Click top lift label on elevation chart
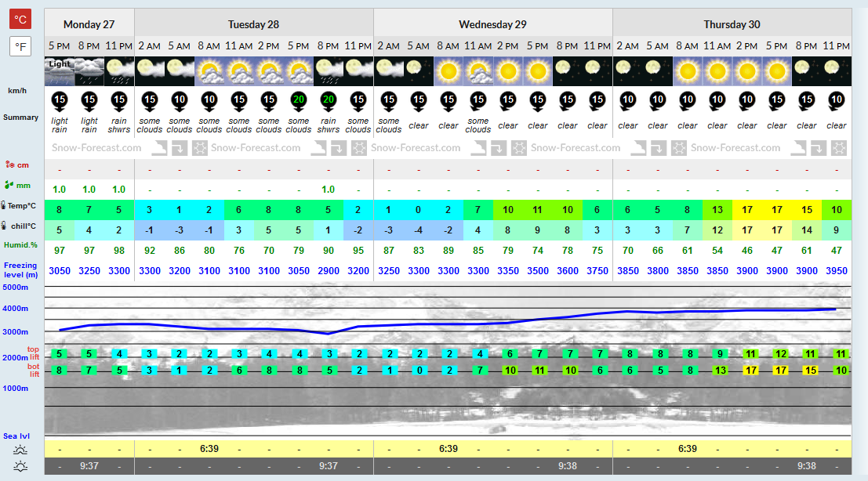This screenshot has width=868, height=481. pos(34,353)
